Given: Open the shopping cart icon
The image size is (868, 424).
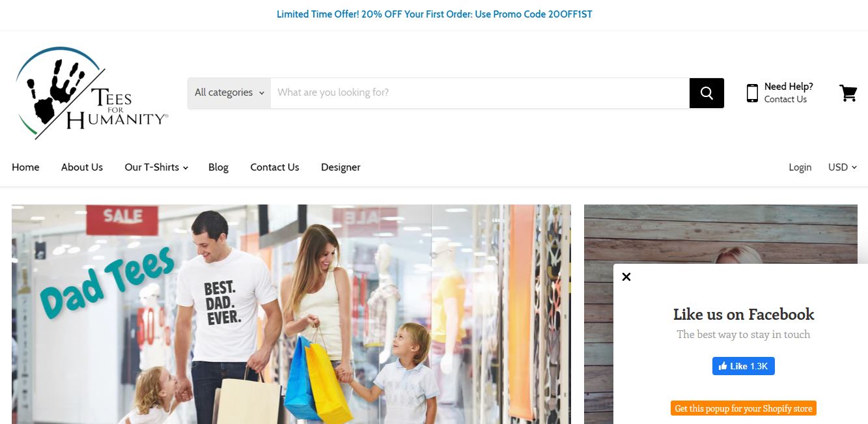Looking at the screenshot, I should tap(848, 93).
